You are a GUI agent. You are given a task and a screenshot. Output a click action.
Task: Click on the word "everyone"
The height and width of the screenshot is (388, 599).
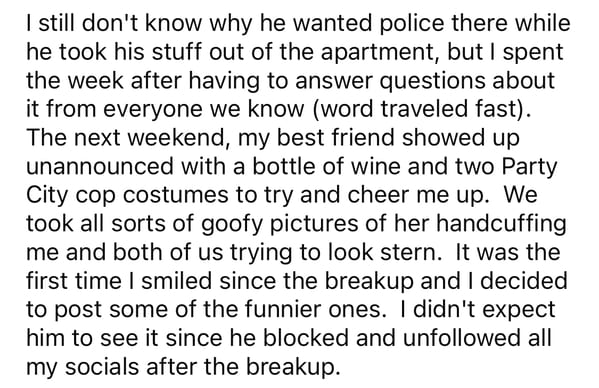tap(150, 110)
